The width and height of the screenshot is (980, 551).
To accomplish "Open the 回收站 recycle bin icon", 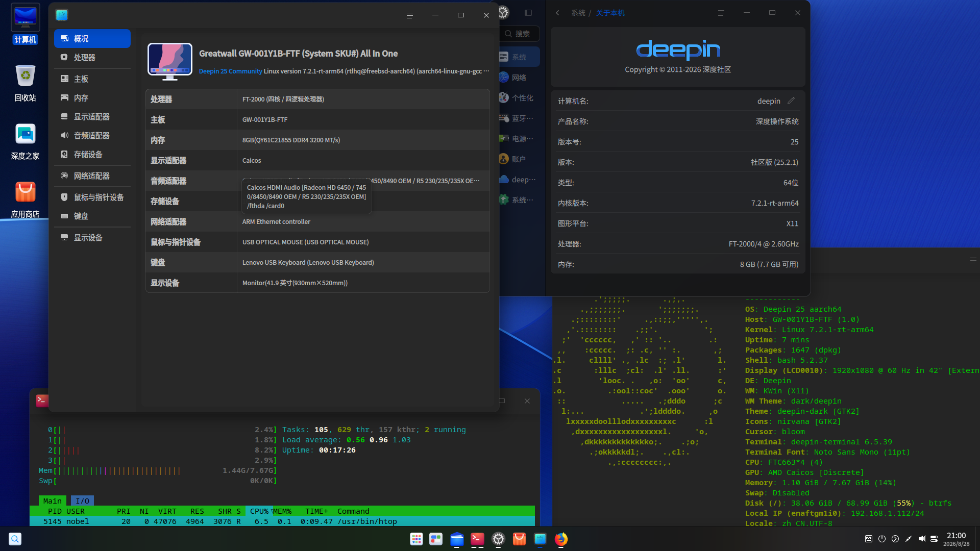I will coord(25,83).
